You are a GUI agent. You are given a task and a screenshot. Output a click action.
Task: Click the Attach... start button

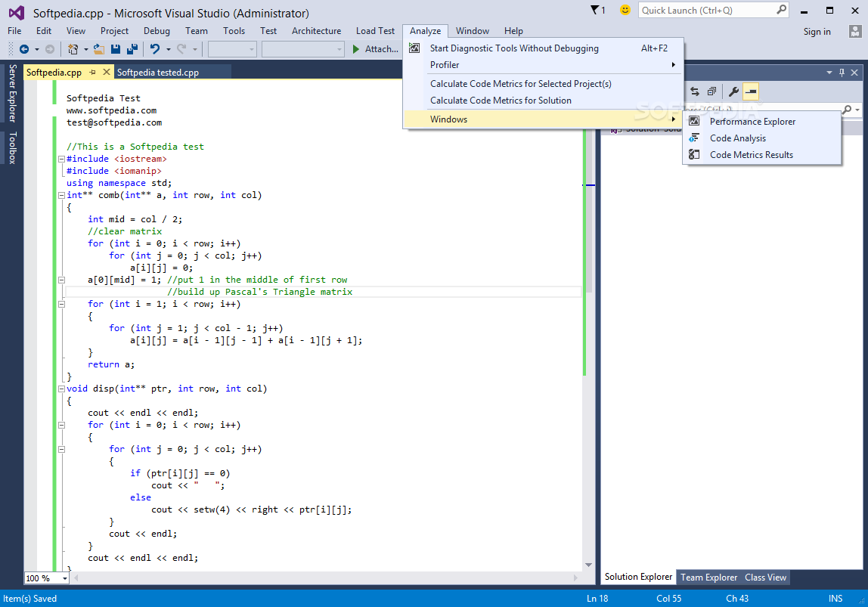pyautogui.click(x=375, y=49)
